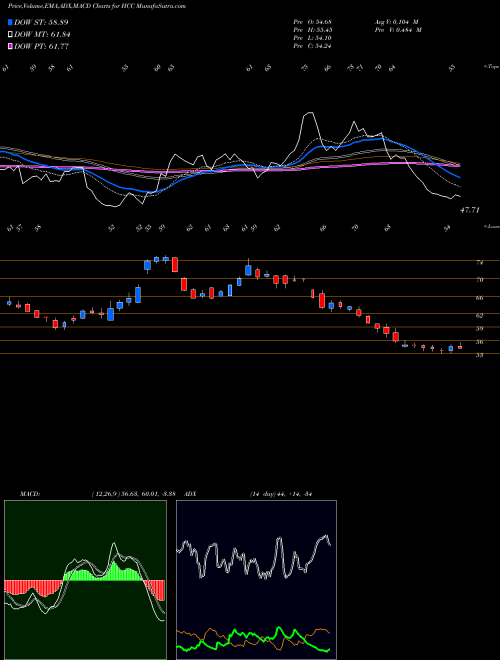Click the MACD: panel heading

30,494
